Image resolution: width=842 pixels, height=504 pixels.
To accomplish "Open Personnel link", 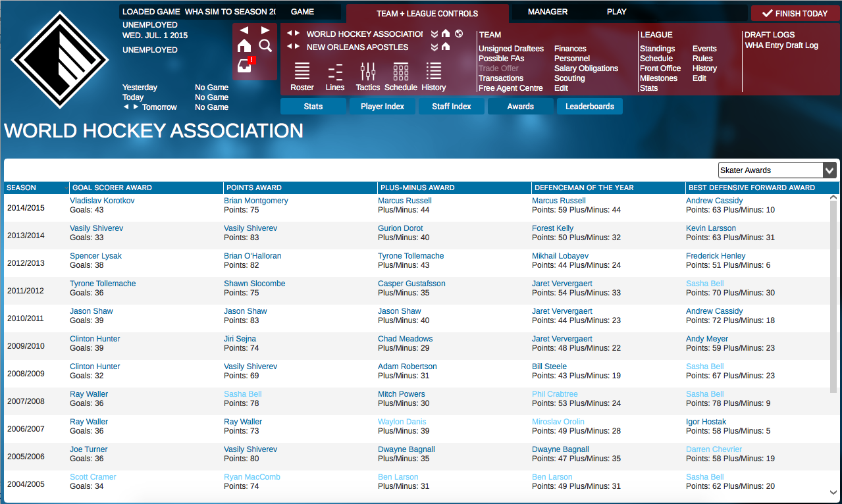I will coord(572,59).
